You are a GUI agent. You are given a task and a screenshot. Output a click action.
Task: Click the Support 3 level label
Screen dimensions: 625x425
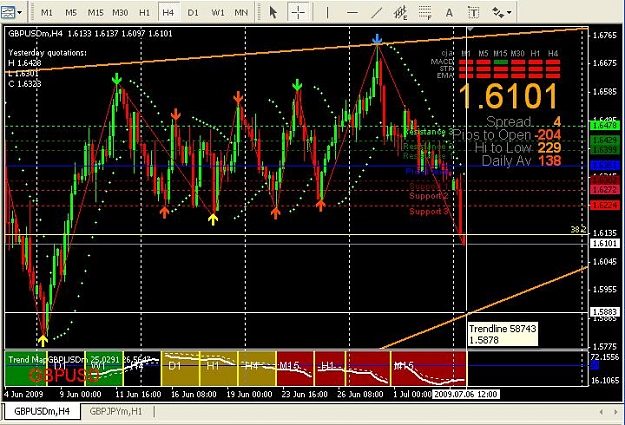point(428,211)
